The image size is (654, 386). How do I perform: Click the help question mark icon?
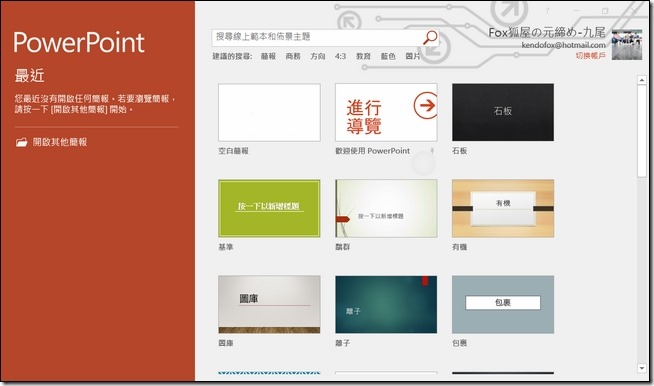click(547, 11)
